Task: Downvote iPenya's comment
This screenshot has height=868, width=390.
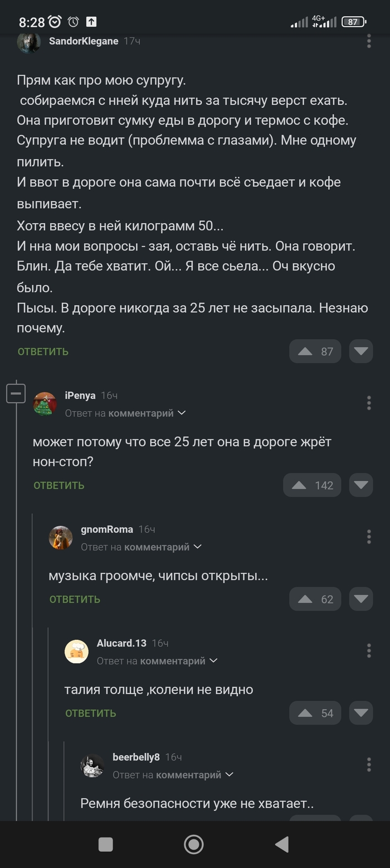Action: click(361, 485)
